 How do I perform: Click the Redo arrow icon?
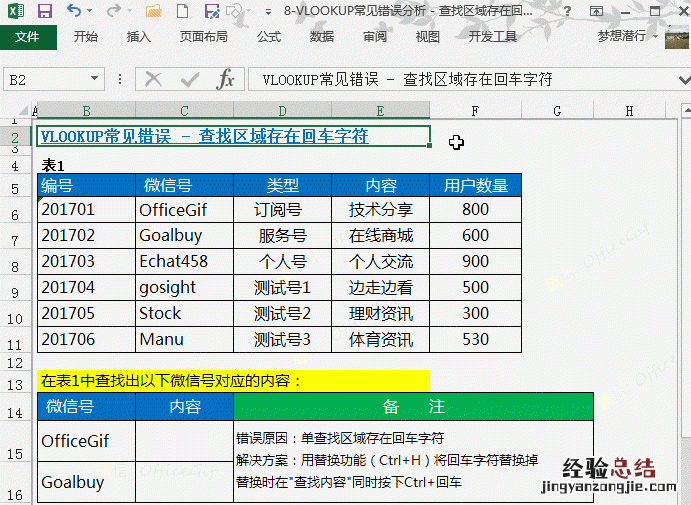click(x=114, y=12)
